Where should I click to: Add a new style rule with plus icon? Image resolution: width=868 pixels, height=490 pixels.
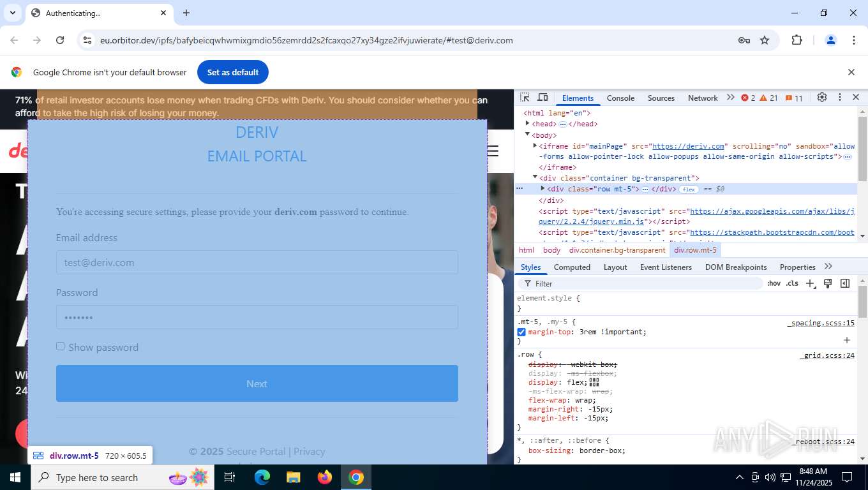pyautogui.click(x=811, y=283)
